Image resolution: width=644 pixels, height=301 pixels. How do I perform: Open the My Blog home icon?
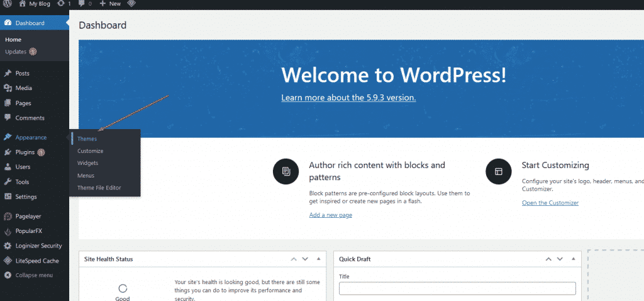coord(23,4)
